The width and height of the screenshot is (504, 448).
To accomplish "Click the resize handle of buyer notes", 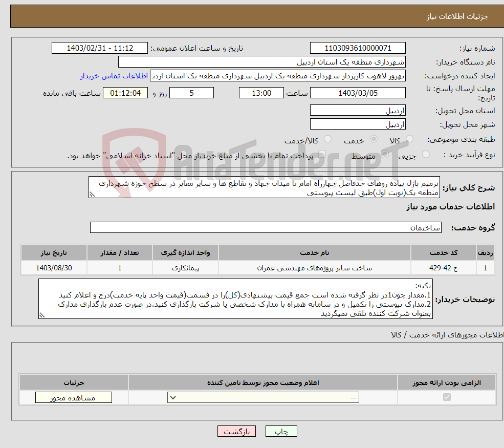I will 42,315.
